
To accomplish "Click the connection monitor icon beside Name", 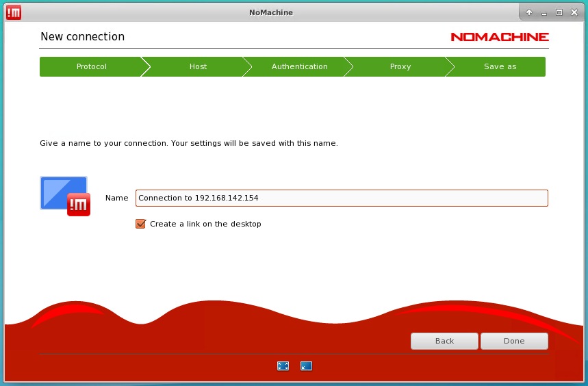I will point(65,196).
